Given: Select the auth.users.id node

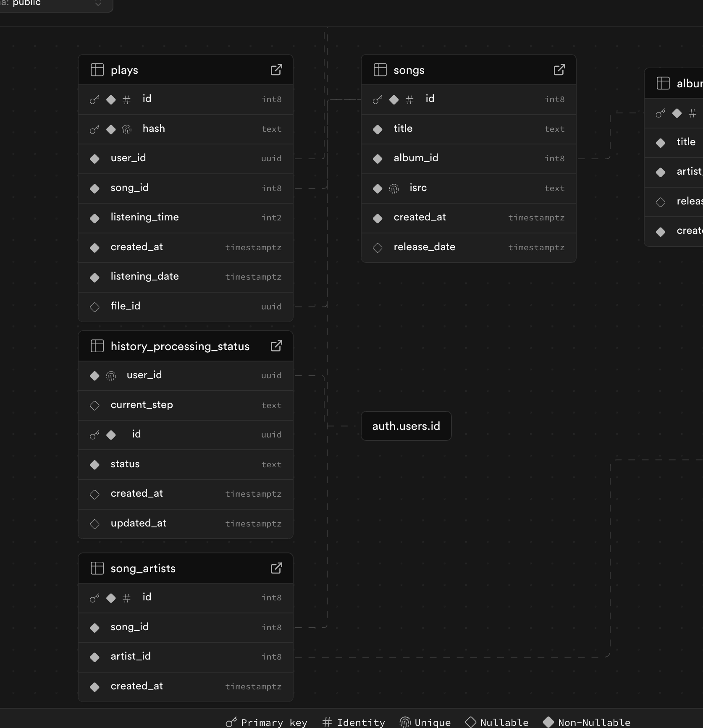Looking at the screenshot, I should click(406, 426).
